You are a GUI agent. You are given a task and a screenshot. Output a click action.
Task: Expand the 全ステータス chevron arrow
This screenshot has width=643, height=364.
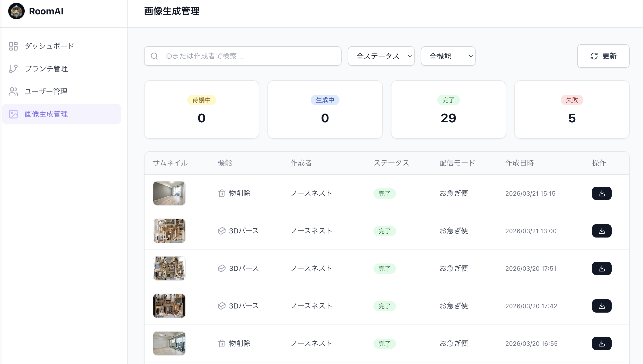pos(410,56)
